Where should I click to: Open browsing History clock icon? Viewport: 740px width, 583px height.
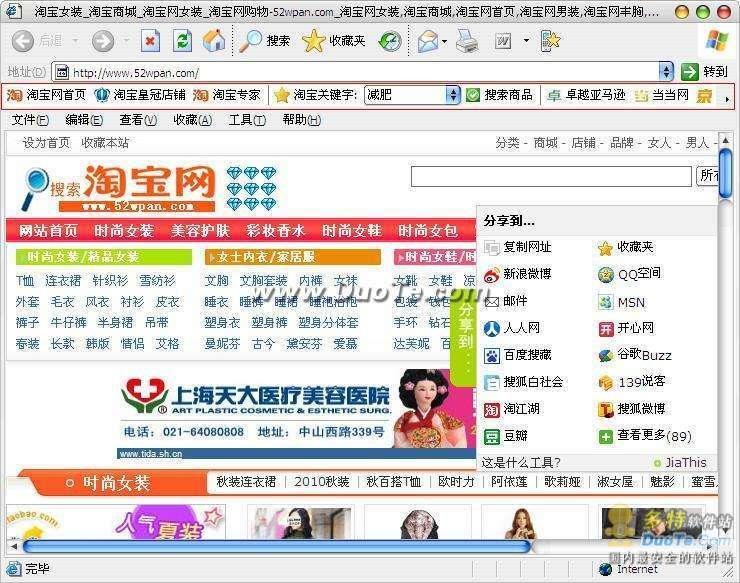tap(390, 41)
